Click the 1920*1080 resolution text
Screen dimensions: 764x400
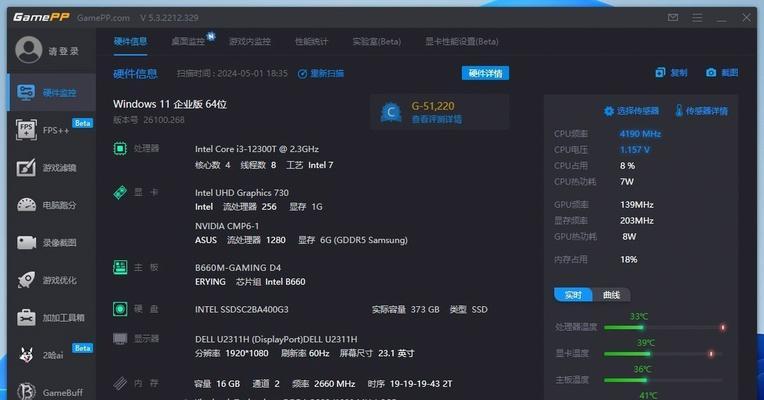tap(247, 353)
